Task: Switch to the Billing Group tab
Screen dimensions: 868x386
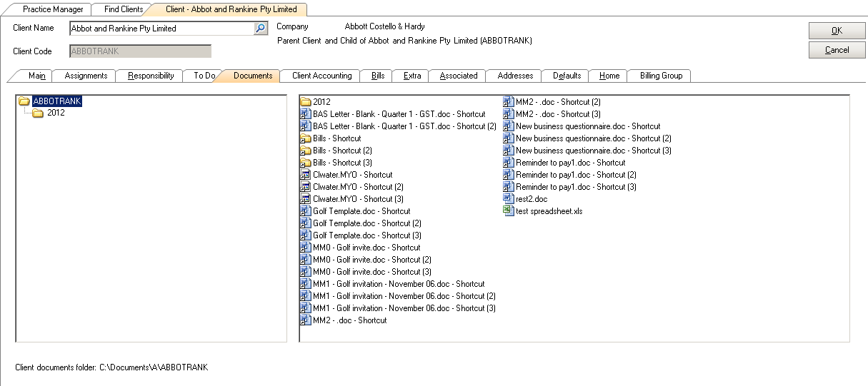Action: pyautogui.click(x=661, y=76)
